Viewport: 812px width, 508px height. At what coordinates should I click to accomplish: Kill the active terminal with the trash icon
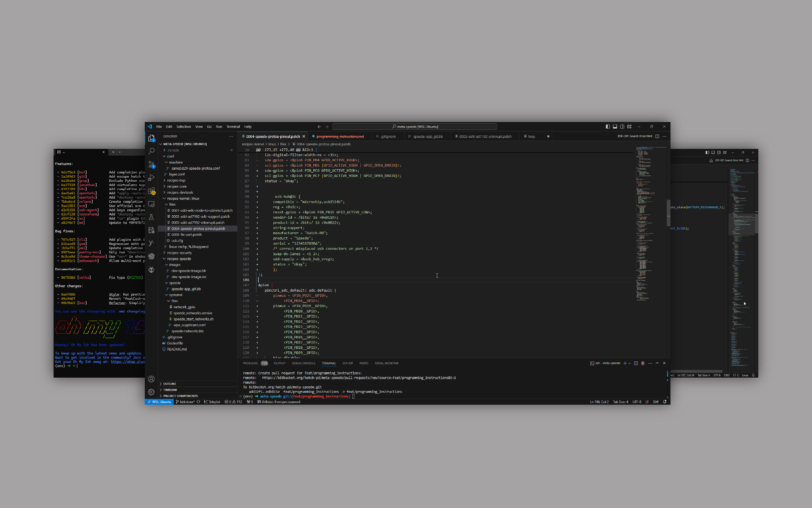tap(642, 363)
